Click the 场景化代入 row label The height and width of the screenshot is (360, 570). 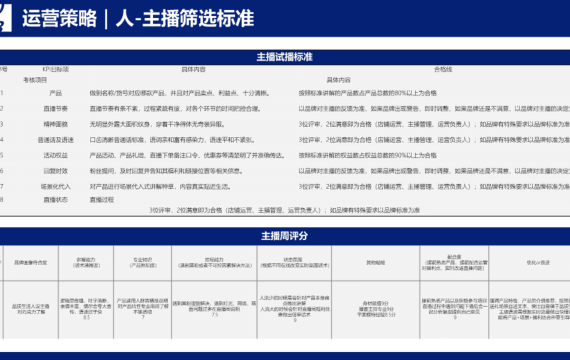coord(55,187)
